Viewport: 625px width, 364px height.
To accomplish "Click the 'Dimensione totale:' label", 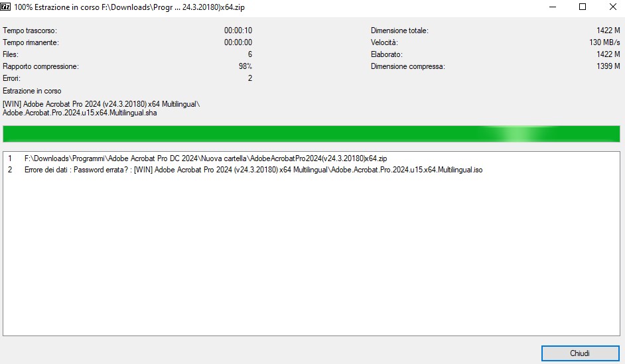I will (399, 30).
